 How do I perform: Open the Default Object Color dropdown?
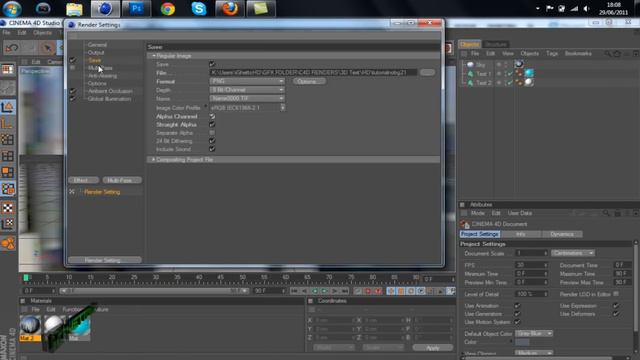point(534,333)
